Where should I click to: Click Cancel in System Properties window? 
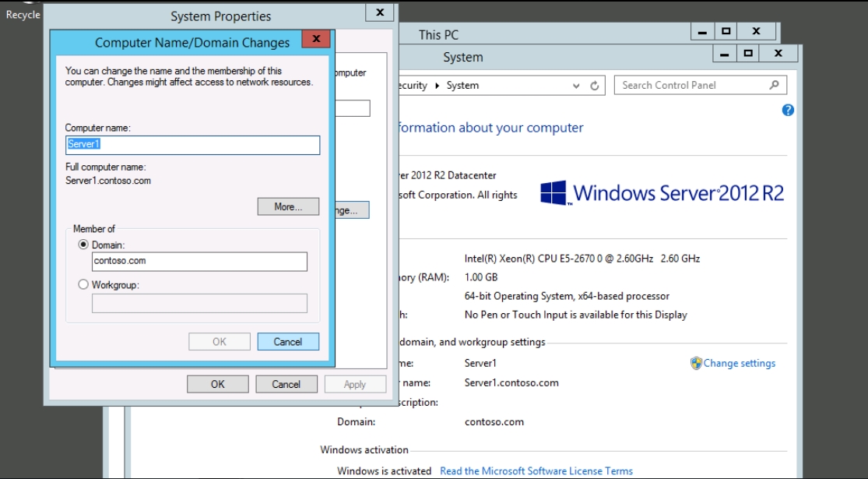(286, 384)
